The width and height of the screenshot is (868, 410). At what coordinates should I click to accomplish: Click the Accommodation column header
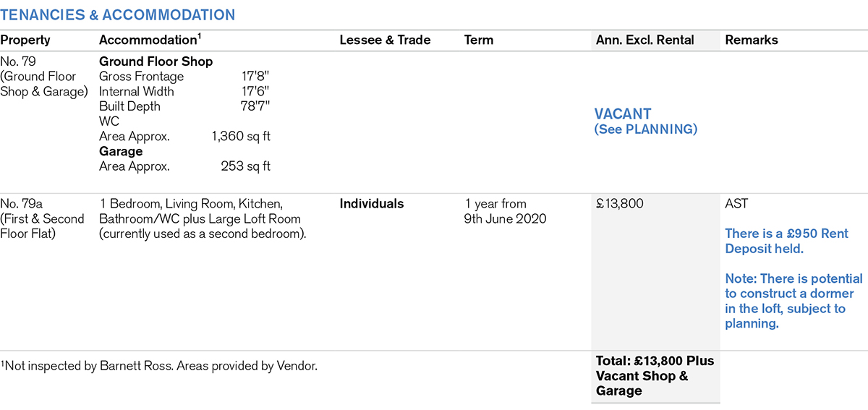[x=149, y=40]
